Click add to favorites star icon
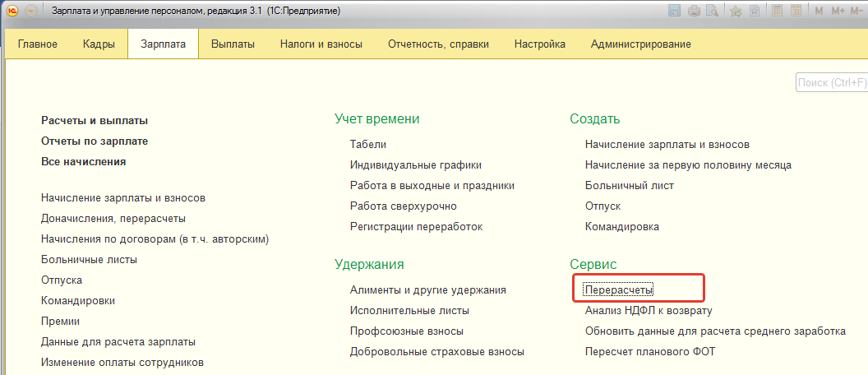The height and width of the screenshot is (375, 868). point(736,10)
